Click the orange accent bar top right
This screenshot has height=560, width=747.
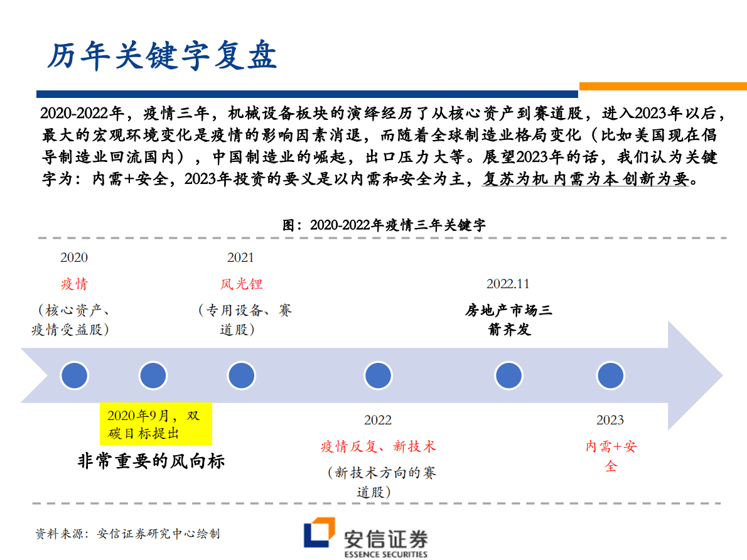(x=662, y=85)
